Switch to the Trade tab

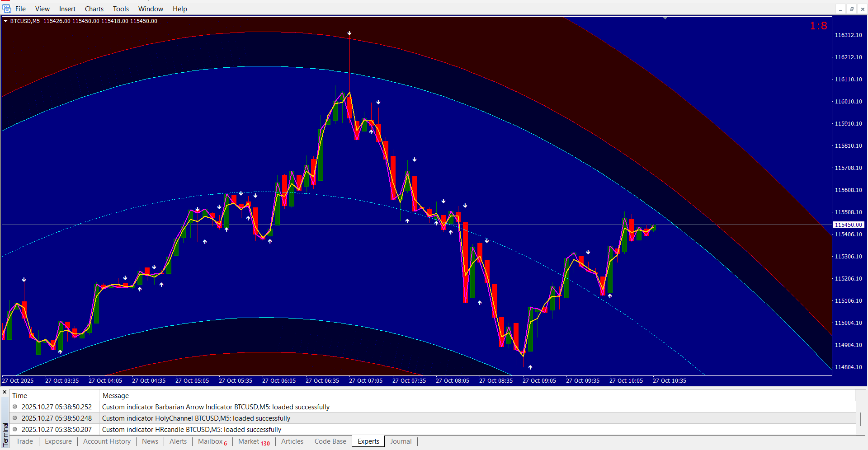[x=24, y=441]
